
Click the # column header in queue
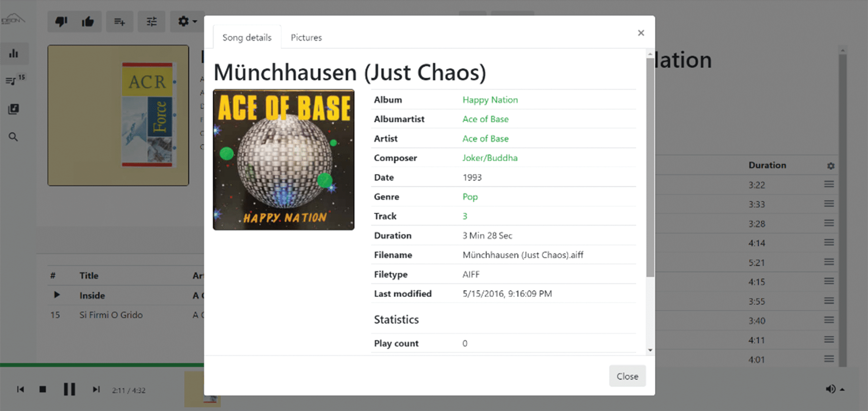52,275
